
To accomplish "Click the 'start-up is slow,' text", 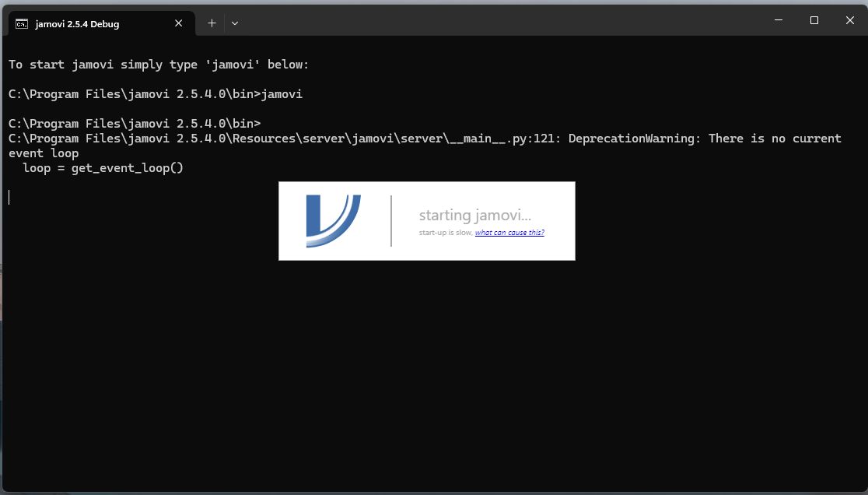I will click(446, 233).
